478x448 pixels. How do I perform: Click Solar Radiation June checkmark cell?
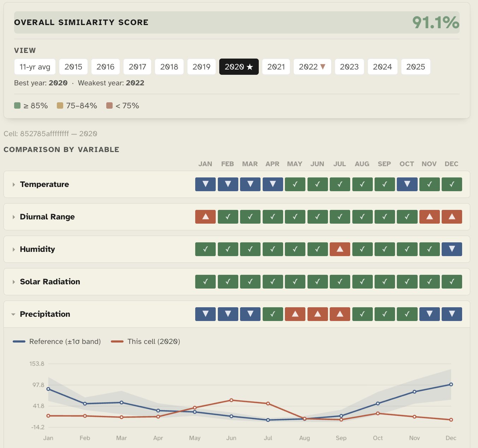tap(318, 282)
